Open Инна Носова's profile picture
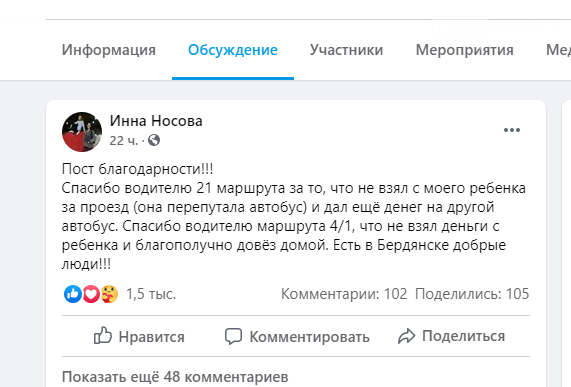571x387 pixels. click(82, 132)
